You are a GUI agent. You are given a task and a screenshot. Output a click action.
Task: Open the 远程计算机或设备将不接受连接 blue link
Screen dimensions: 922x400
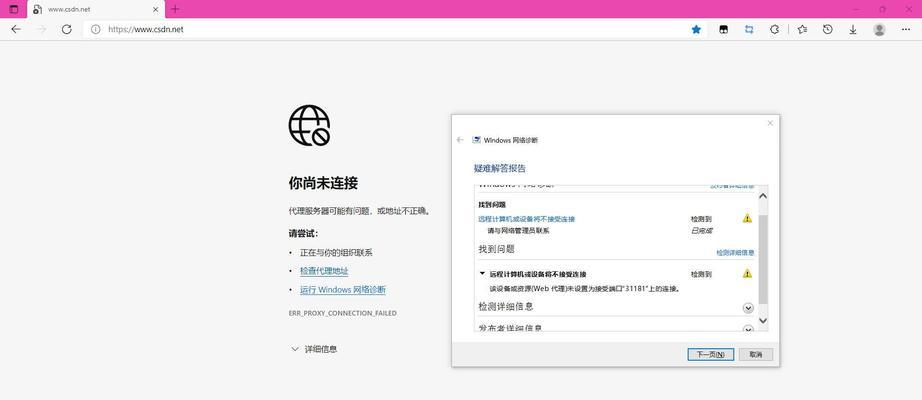(526, 219)
